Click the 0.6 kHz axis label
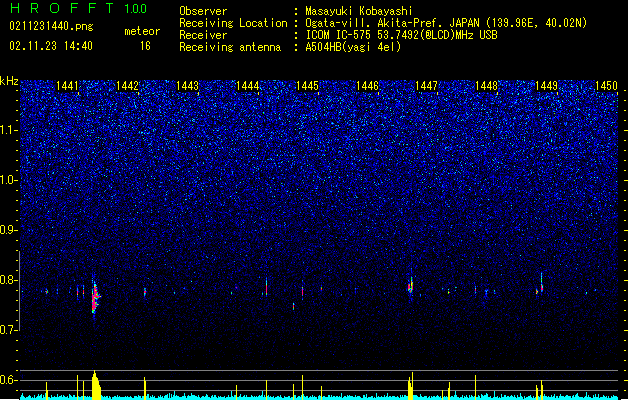629x400 pixels. pyautogui.click(x=9, y=380)
